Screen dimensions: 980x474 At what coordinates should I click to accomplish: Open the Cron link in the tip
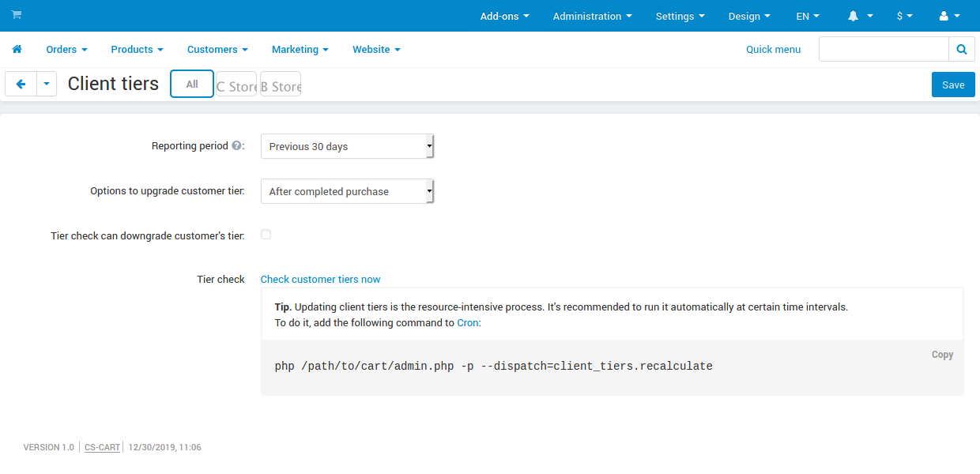pyautogui.click(x=467, y=322)
